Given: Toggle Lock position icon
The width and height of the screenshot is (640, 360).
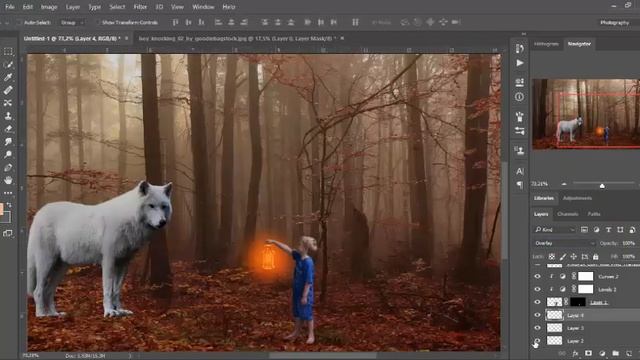Looking at the screenshot, I should (573, 257).
